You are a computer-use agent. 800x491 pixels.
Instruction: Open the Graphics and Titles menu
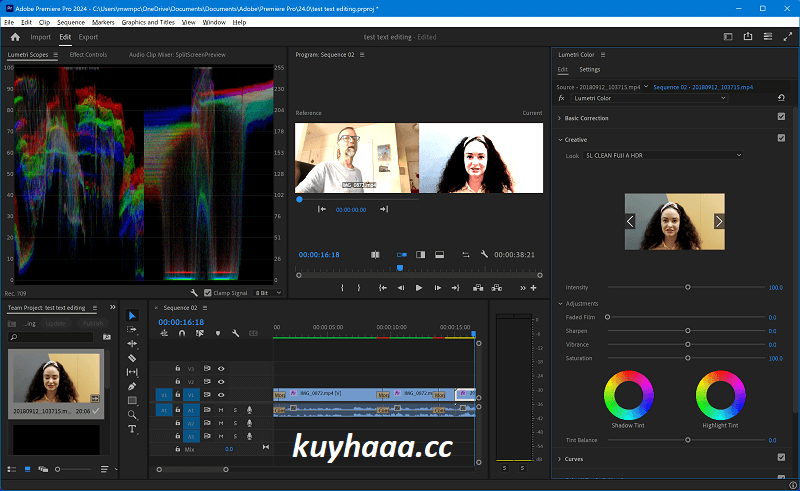(x=148, y=22)
